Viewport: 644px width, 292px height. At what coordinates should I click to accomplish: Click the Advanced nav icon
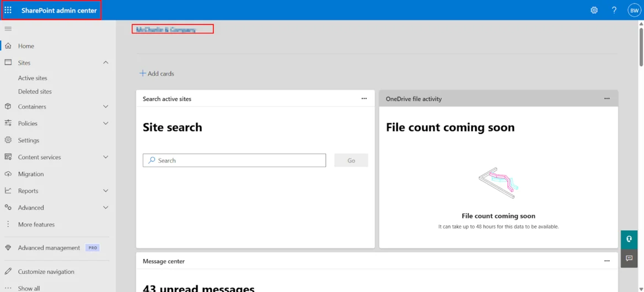point(8,208)
